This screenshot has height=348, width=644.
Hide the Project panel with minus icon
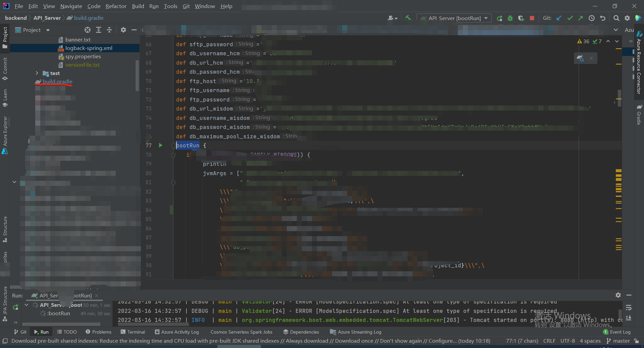pos(134,30)
